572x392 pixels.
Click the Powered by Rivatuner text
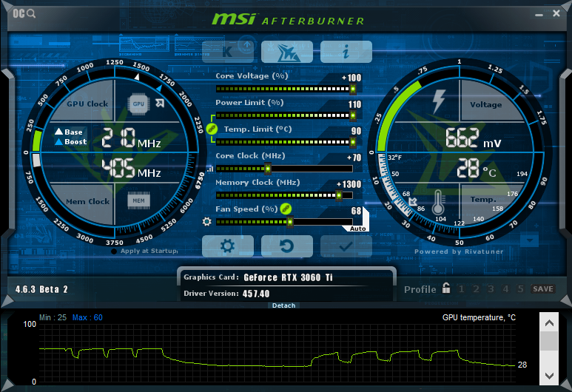click(459, 251)
